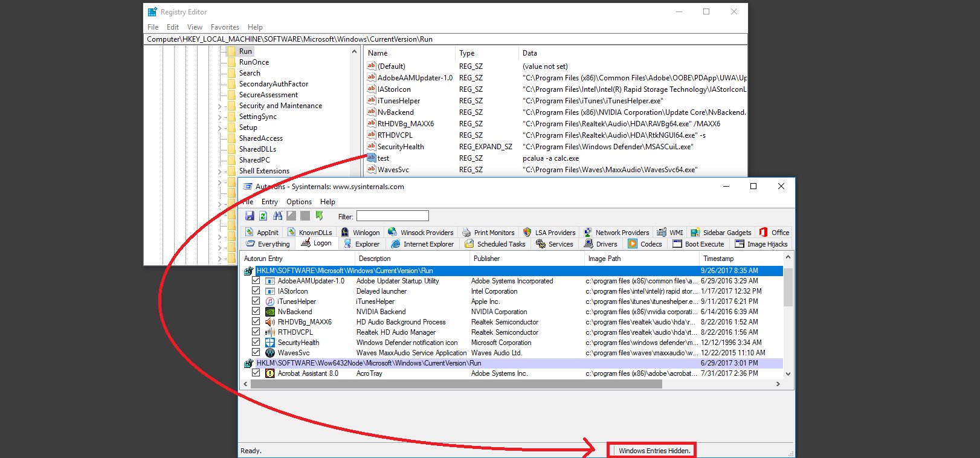
Task: Disable the NvBackend autorun checkbox
Action: click(256, 311)
